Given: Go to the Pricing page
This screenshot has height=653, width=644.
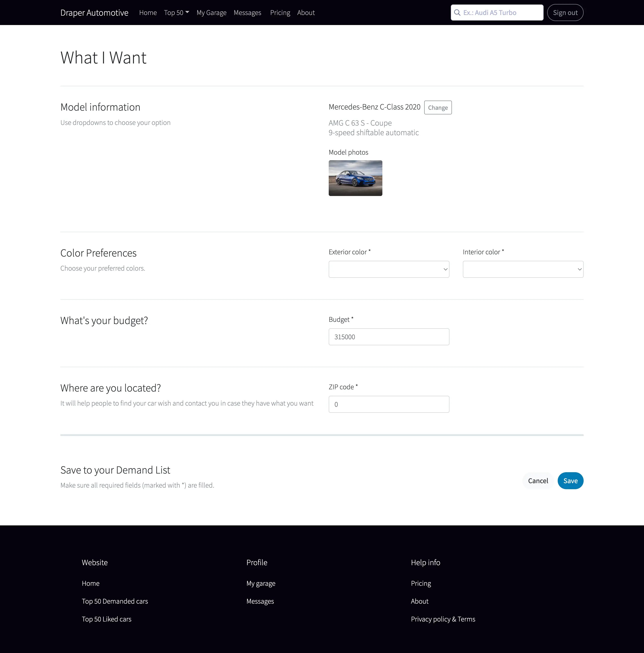Looking at the screenshot, I should [280, 13].
